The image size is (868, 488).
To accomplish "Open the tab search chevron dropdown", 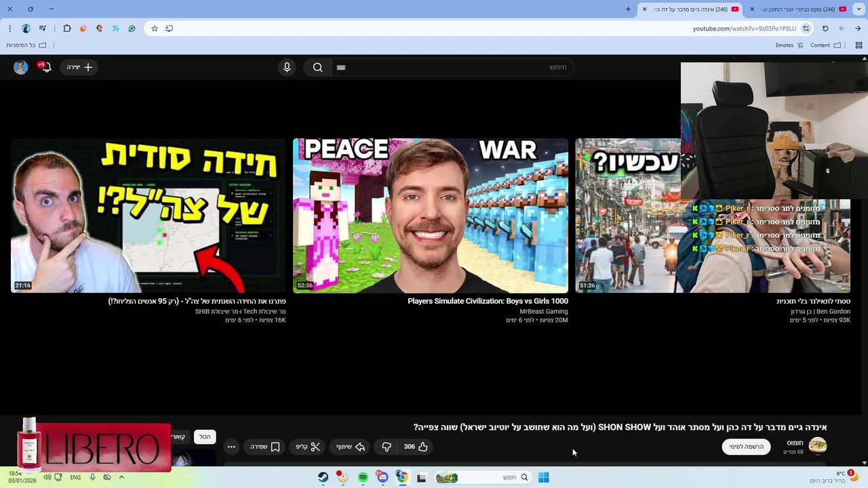I will (x=858, y=9).
